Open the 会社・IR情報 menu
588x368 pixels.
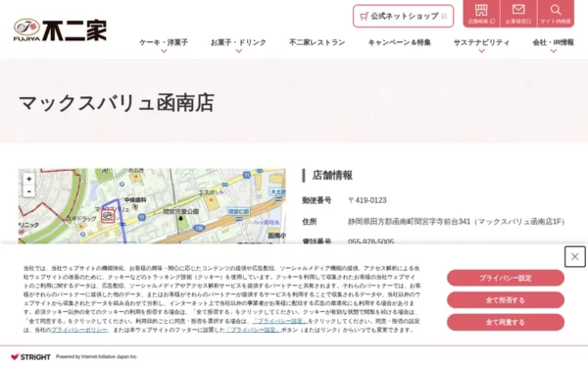tap(553, 42)
